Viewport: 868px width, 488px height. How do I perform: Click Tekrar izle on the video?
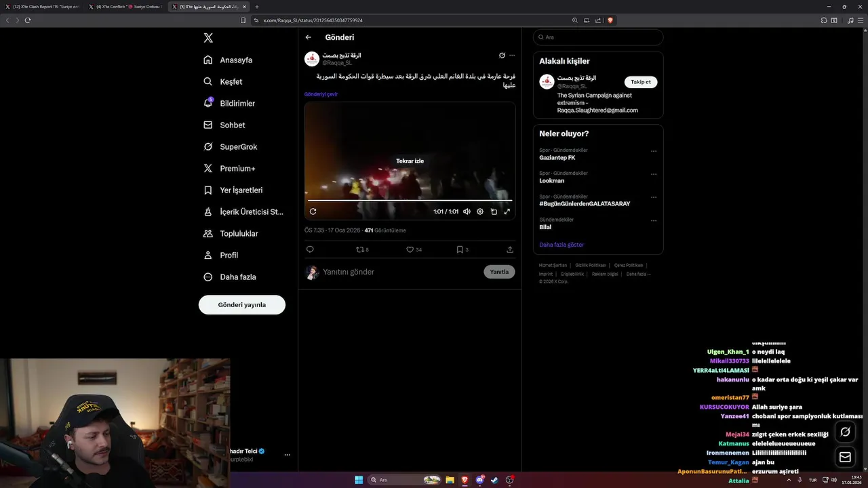(x=410, y=161)
